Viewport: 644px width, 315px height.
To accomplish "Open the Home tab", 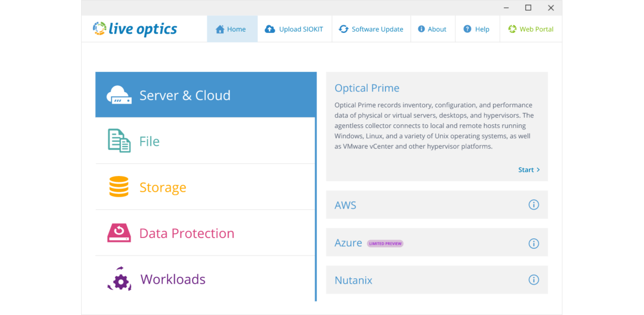I will pyautogui.click(x=232, y=29).
